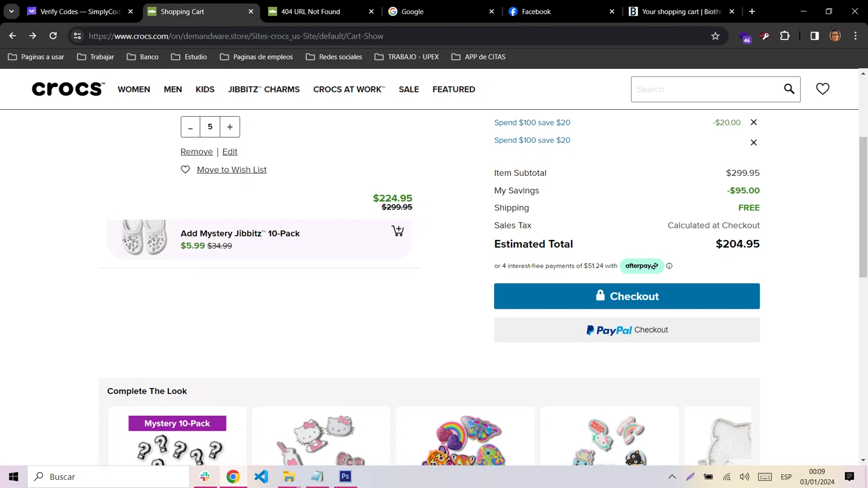This screenshot has height=488, width=868.
Task: Open the MEN menu
Action: coord(173,90)
